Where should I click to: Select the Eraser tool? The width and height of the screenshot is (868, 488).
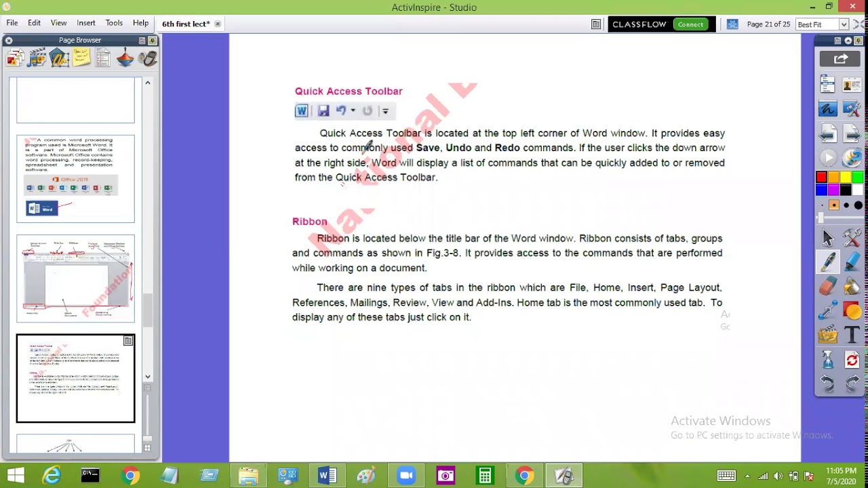(828, 287)
